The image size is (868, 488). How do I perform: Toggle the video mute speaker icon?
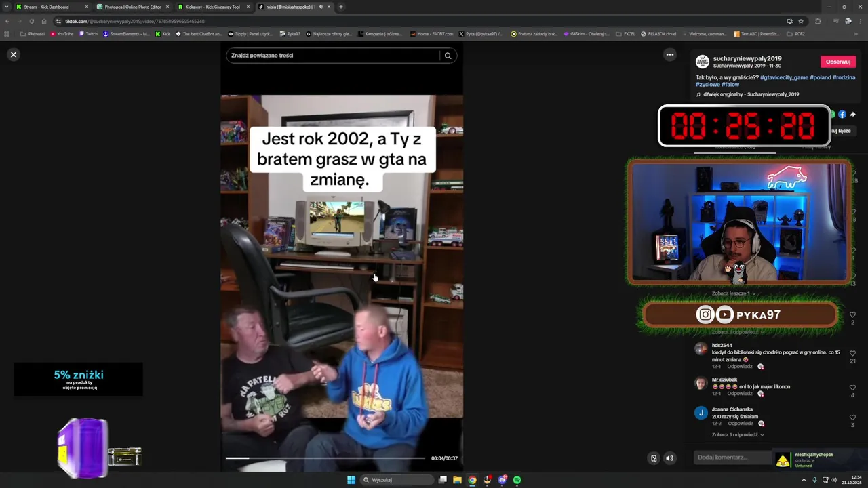pyautogui.click(x=669, y=458)
